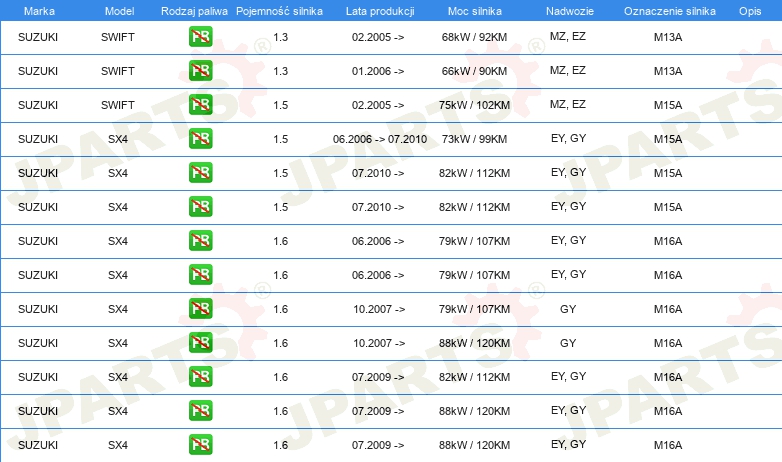Click capacity '1.3' in the 01.2006 row

[x=280, y=71]
